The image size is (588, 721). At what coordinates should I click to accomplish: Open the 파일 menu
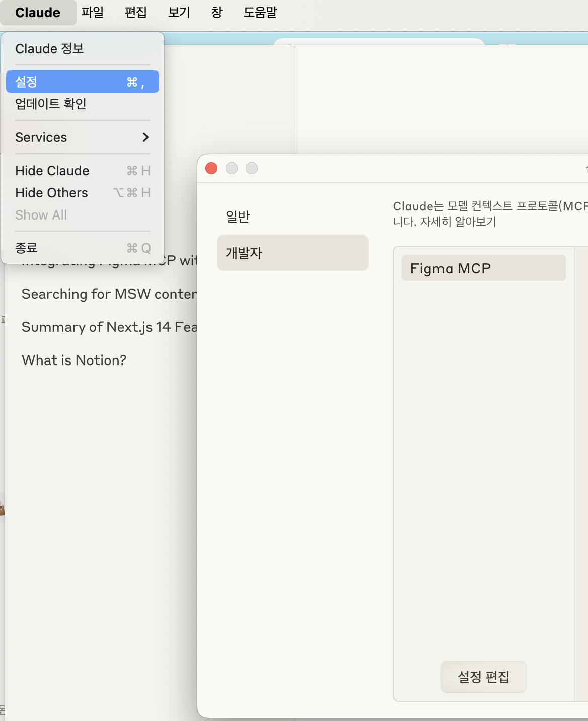tap(93, 12)
